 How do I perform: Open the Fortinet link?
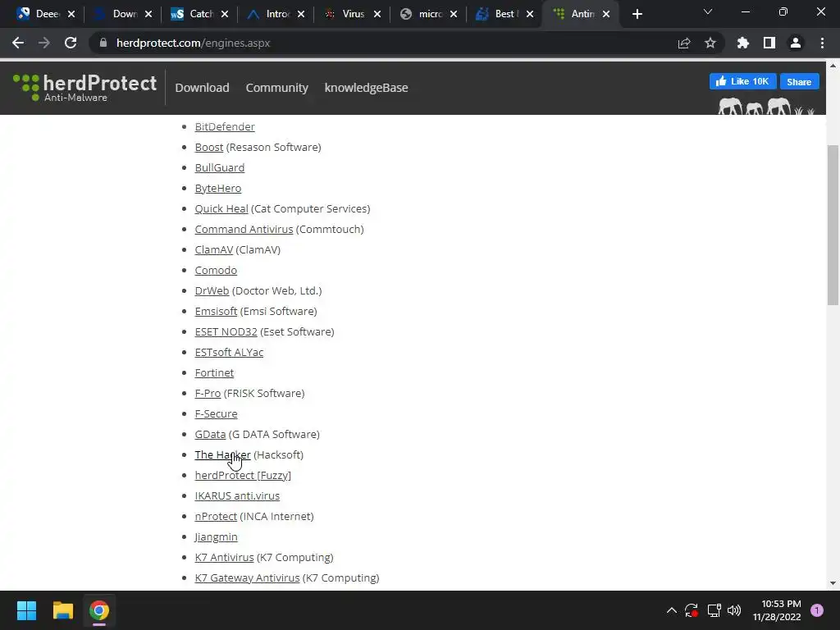tap(214, 373)
